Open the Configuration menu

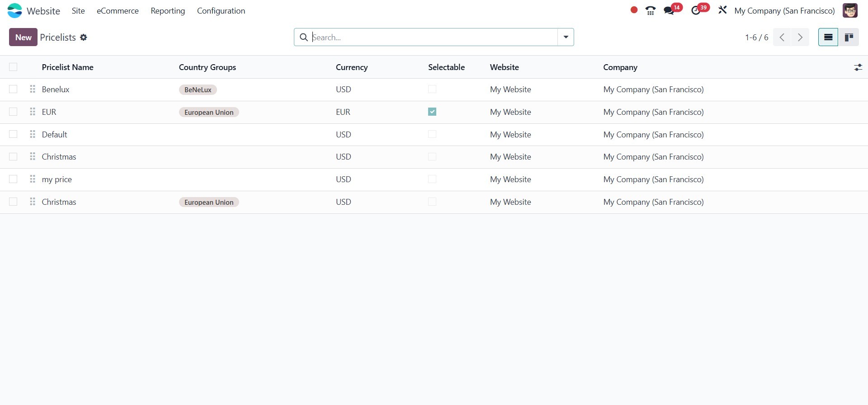(221, 11)
